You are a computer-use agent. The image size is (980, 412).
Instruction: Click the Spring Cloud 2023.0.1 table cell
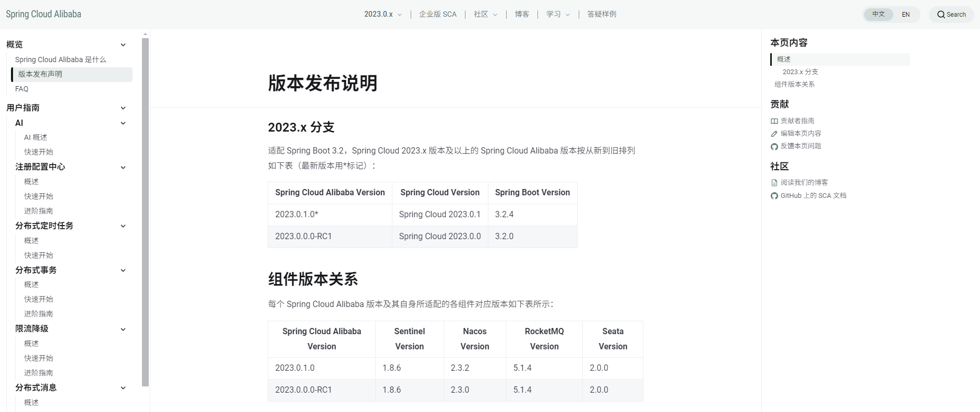(440, 215)
